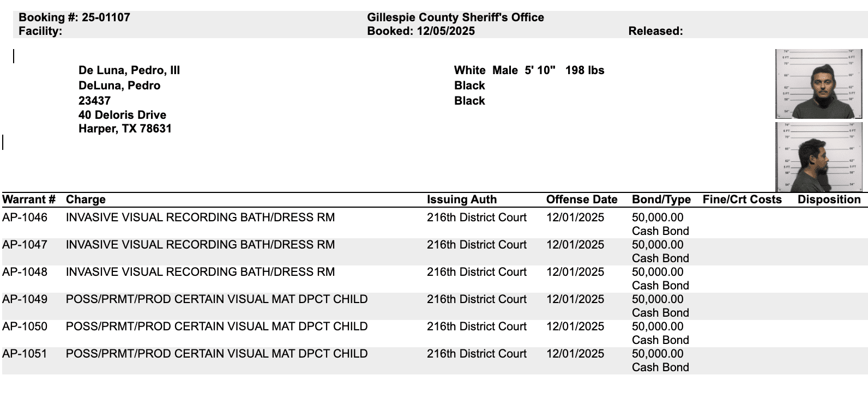Click the Gillespie County Sheriff's Office heading

455,17
